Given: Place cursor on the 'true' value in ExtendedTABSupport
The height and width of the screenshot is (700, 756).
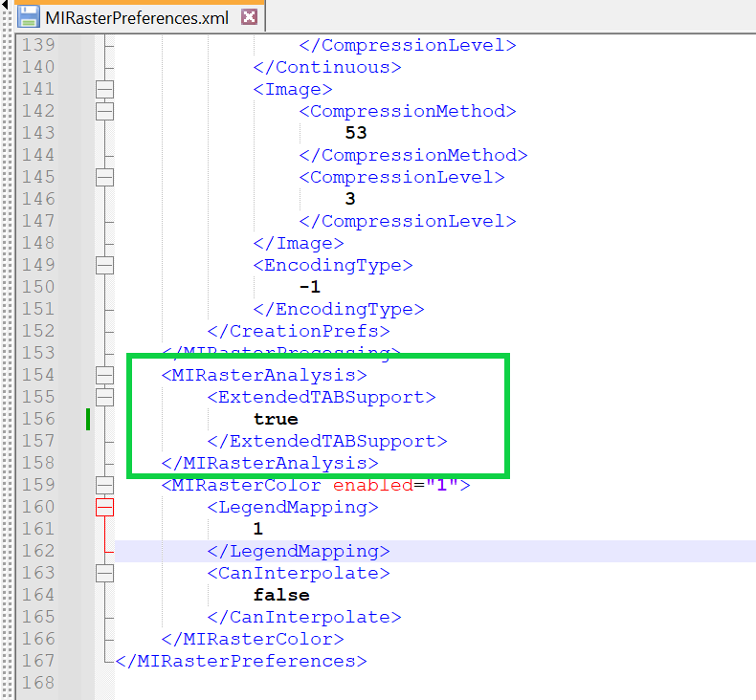Looking at the screenshot, I should (276, 419).
